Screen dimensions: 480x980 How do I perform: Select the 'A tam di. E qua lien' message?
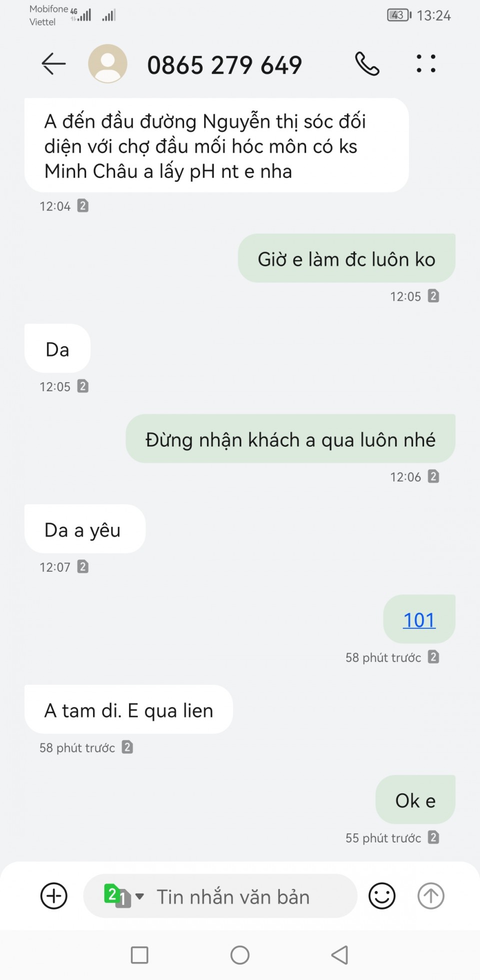(128, 710)
